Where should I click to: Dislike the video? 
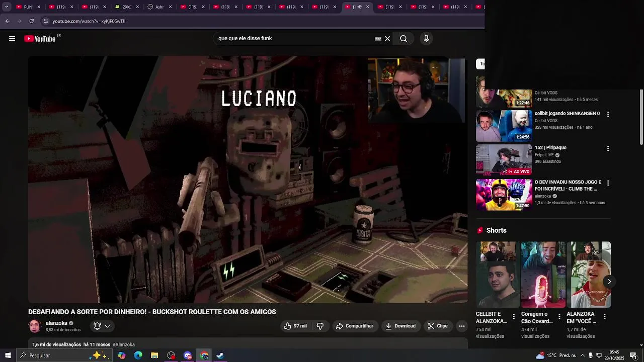point(320,326)
